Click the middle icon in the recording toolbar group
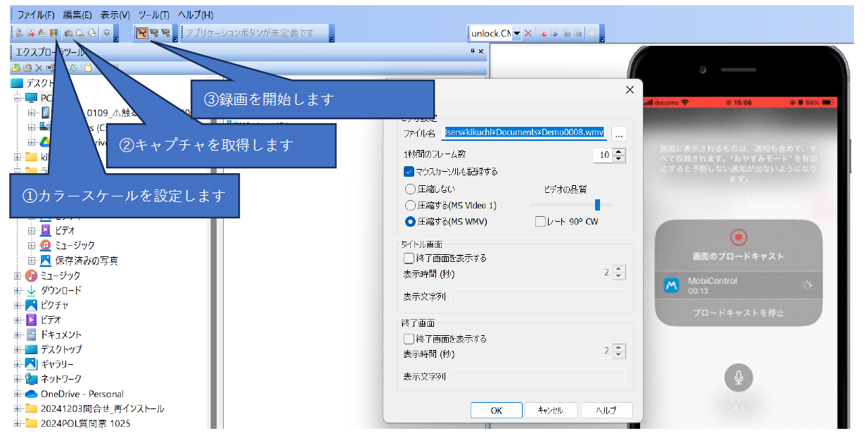868x438 pixels. pos(154,33)
